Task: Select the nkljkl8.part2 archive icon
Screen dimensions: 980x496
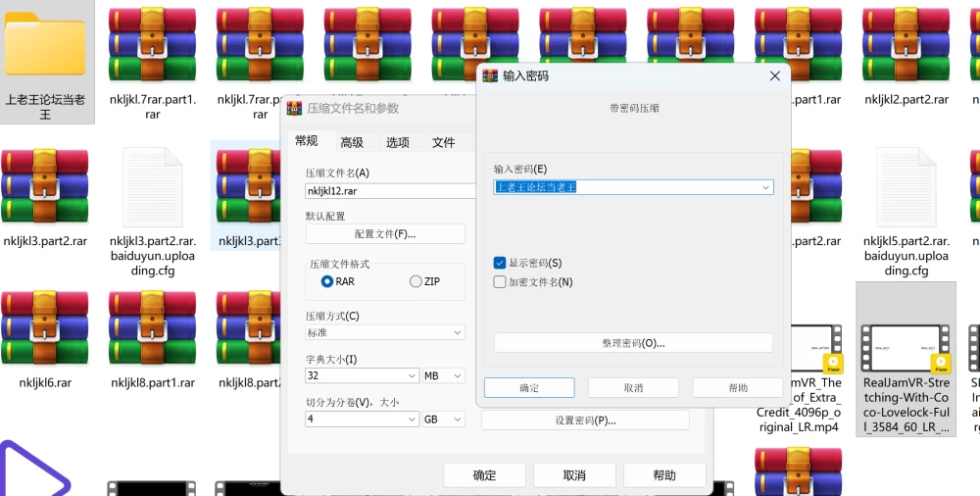Action: click(x=249, y=327)
